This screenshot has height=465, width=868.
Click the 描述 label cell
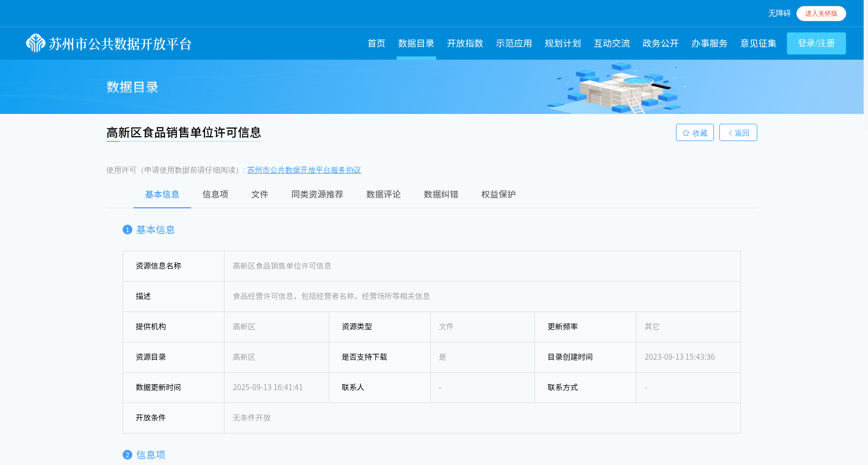tap(174, 296)
